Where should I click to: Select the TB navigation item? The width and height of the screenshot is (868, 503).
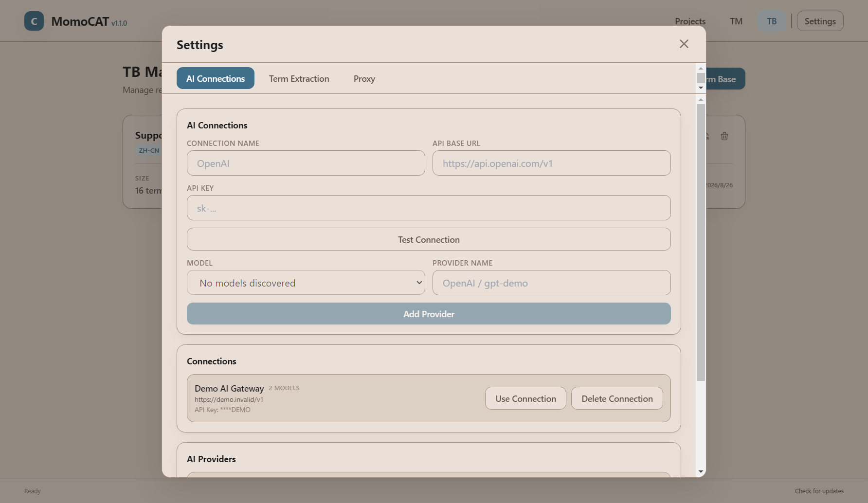click(772, 21)
